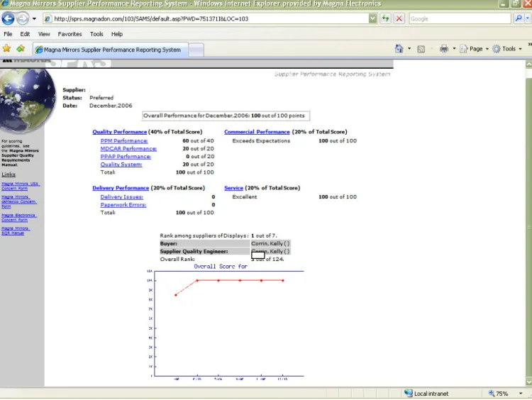Expand the toolbar overflow chevron
532x400 pixels.
[530, 45]
